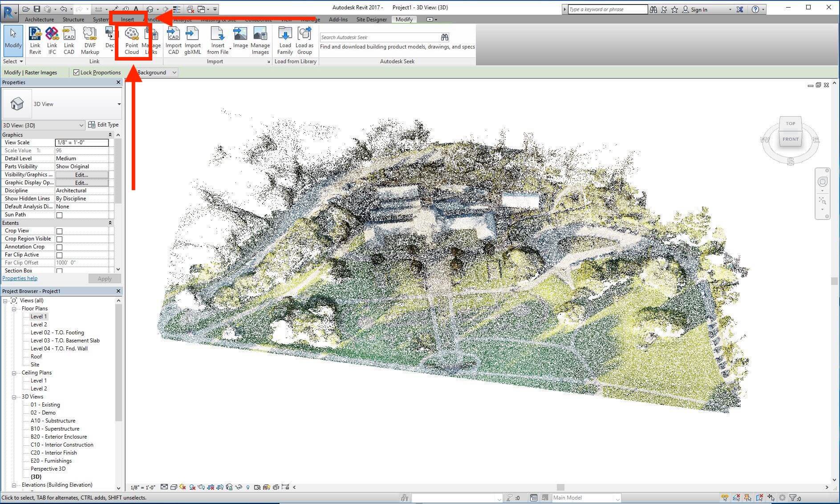Screen dimensions: 840x504
Task: Open the Main Model design options dropdown
Action: 586,498
